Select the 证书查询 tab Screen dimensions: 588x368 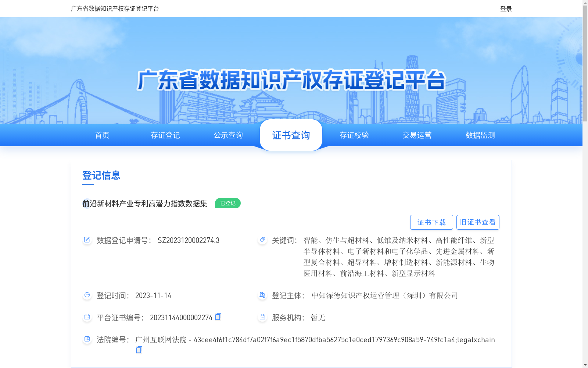291,135
